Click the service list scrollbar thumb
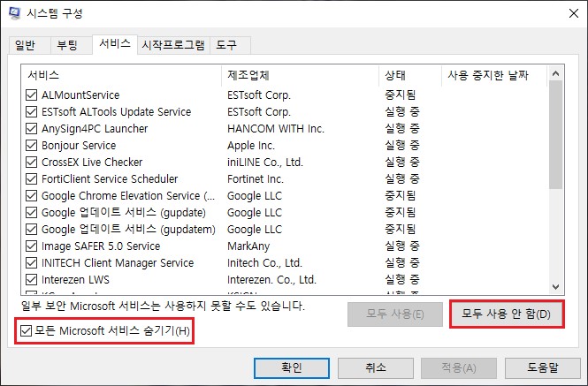 click(556, 135)
